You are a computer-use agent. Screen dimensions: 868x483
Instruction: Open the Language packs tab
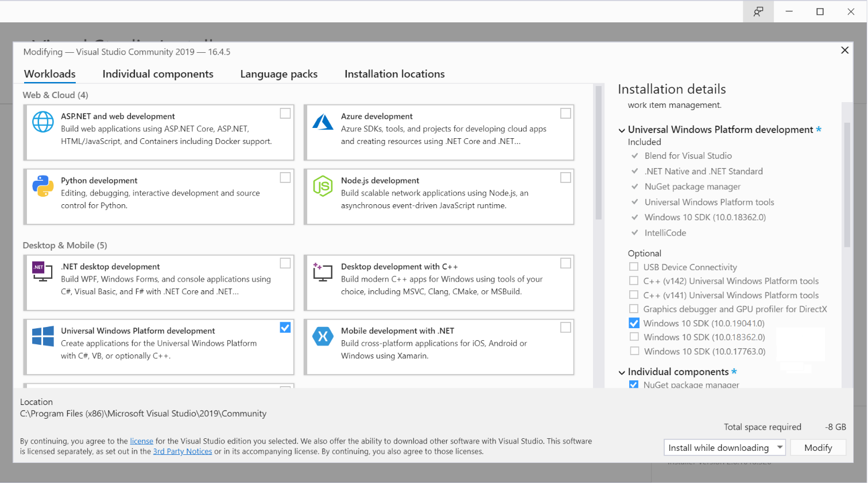point(279,74)
